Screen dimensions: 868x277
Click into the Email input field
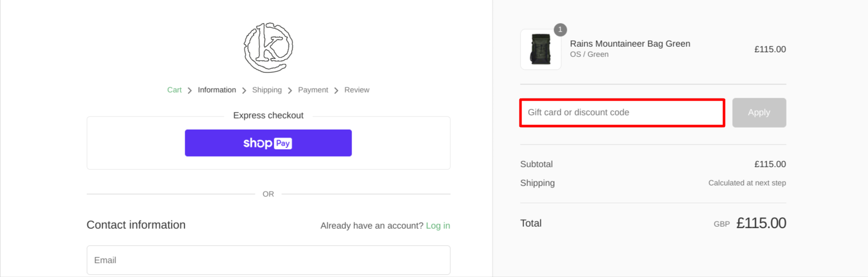[x=268, y=260]
